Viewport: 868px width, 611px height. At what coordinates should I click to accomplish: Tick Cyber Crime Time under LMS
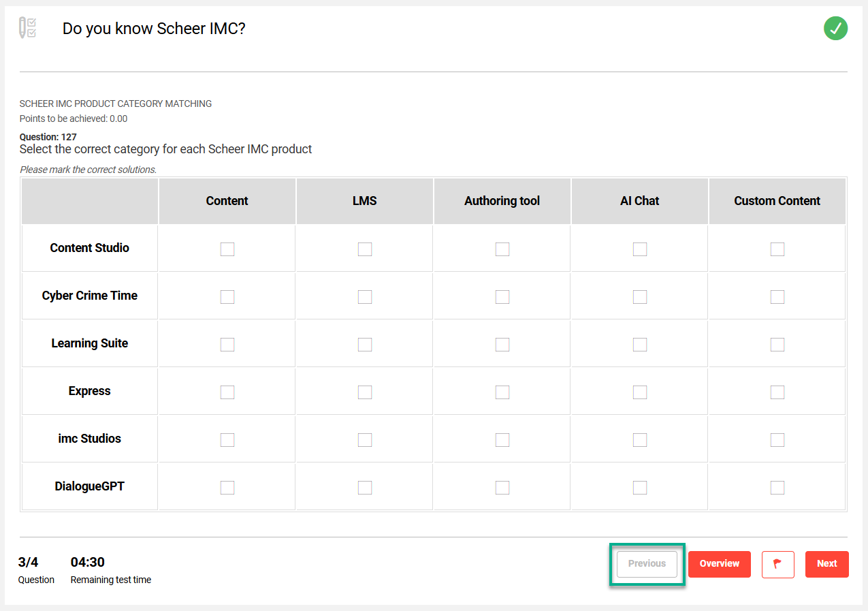(365, 297)
